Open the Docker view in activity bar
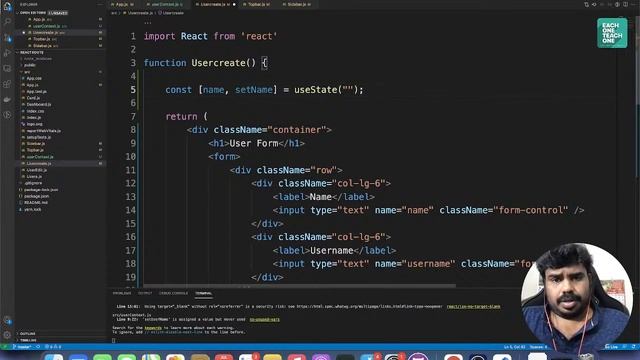The height and width of the screenshot is (360, 640). coord(7,100)
